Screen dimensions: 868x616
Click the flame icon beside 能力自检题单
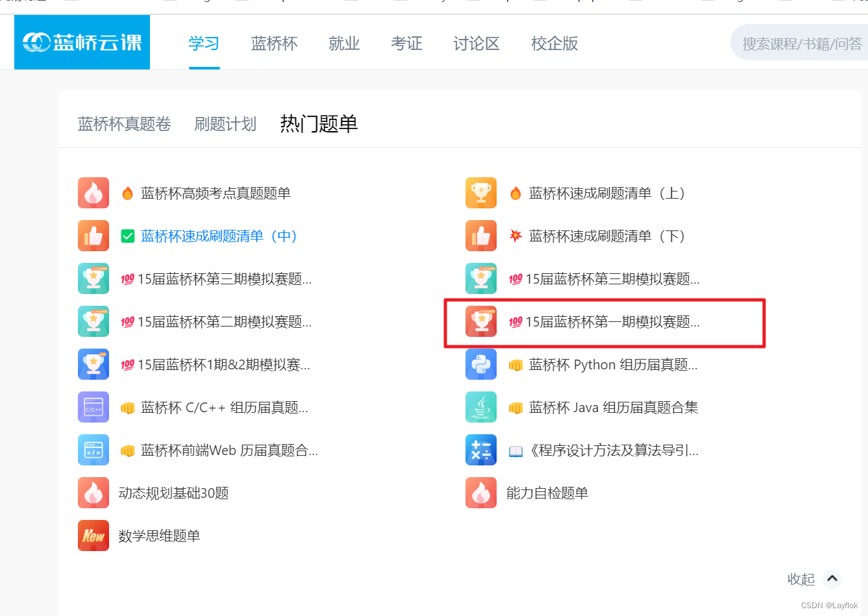click(481, 493)
